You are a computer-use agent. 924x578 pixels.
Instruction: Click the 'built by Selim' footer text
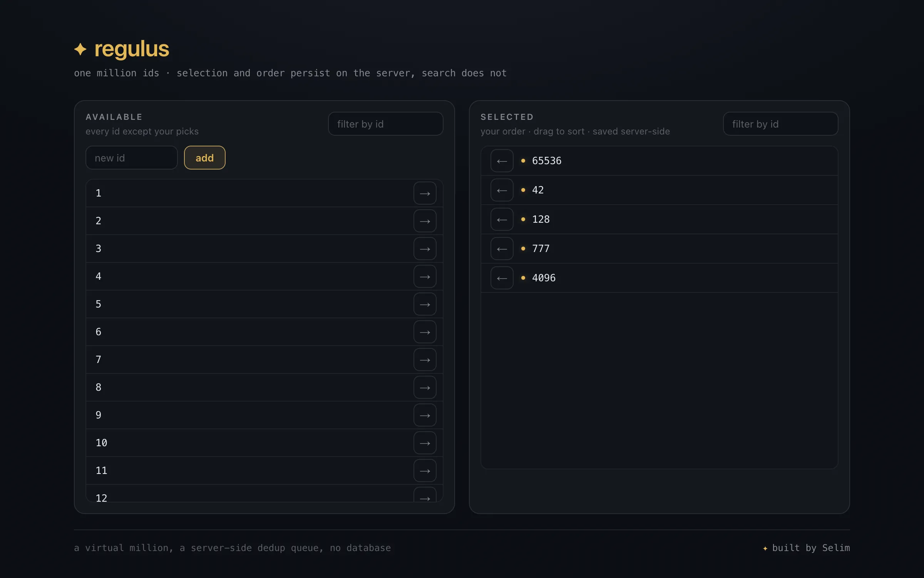coord(811,548)
